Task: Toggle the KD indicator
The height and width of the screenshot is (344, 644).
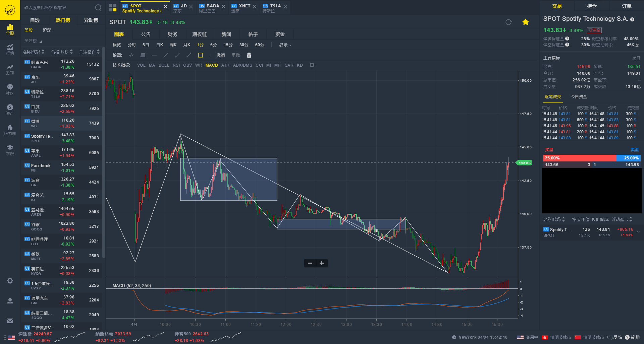Action: point(300,65)
